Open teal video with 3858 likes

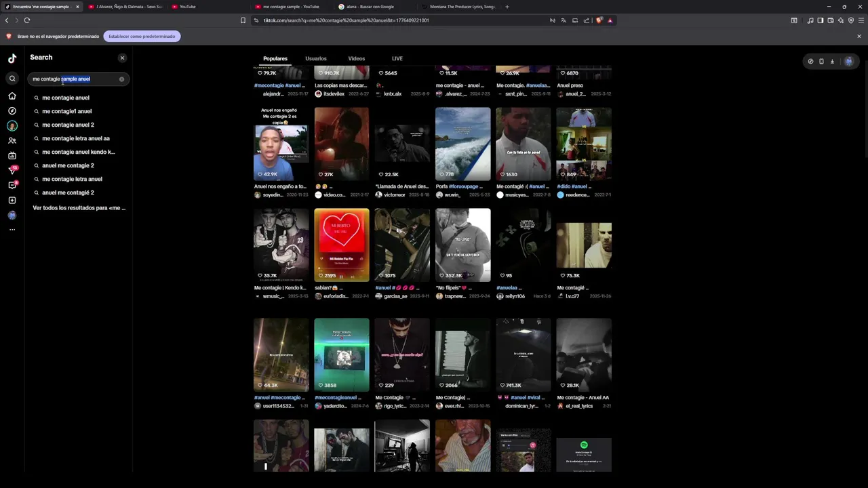[342, 354]
